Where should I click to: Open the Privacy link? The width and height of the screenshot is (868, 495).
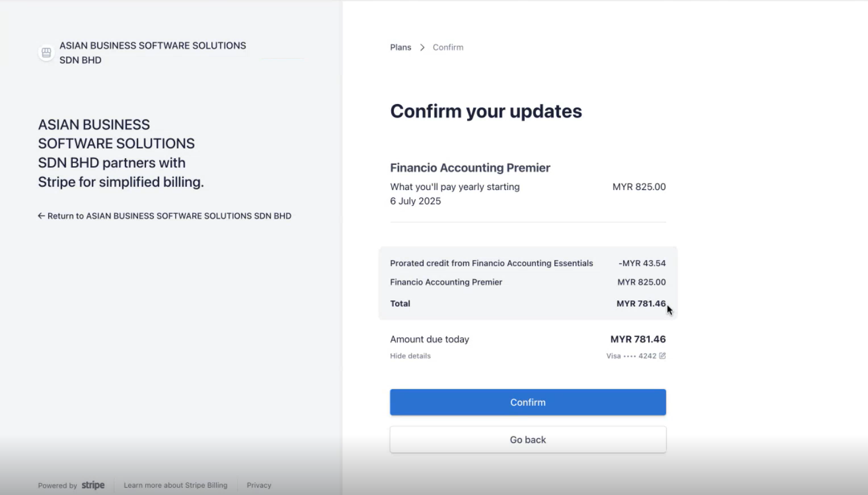pos(259,485)
